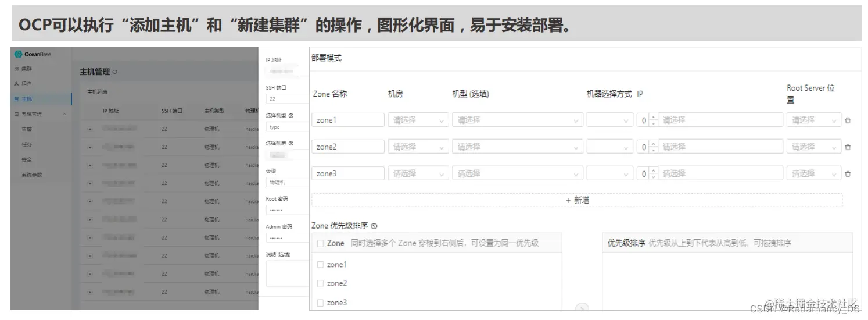Open the 机房 dropdown for zone1
868x320 pixels.
click(418, 120)
